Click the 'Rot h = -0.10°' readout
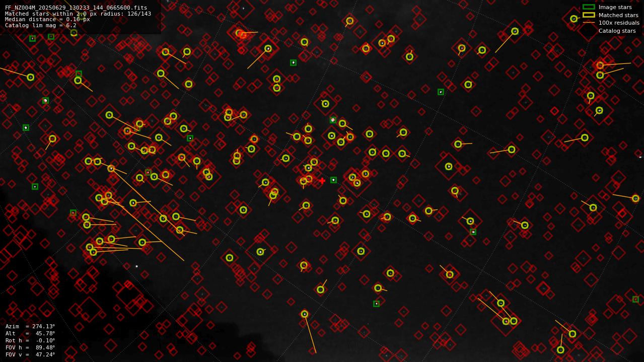Screen dimensions: 644x362 [x=30, y=340]
